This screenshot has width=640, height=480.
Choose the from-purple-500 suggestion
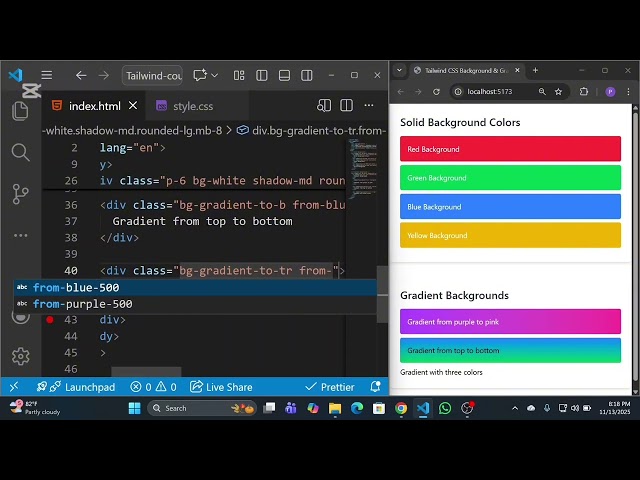[195, 304]
